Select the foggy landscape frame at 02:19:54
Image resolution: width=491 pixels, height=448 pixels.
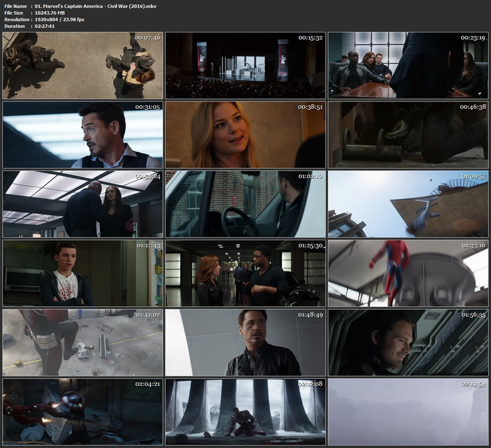408,412
